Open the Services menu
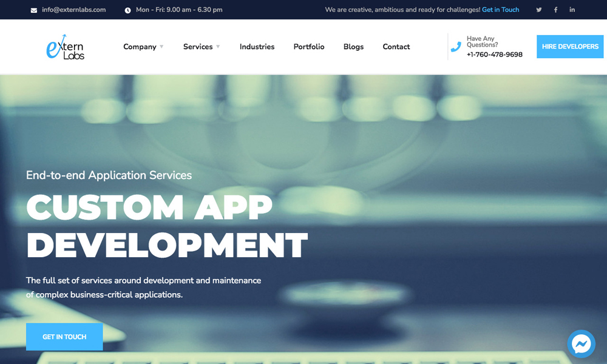607x364 pixels. tap(198, 47)
